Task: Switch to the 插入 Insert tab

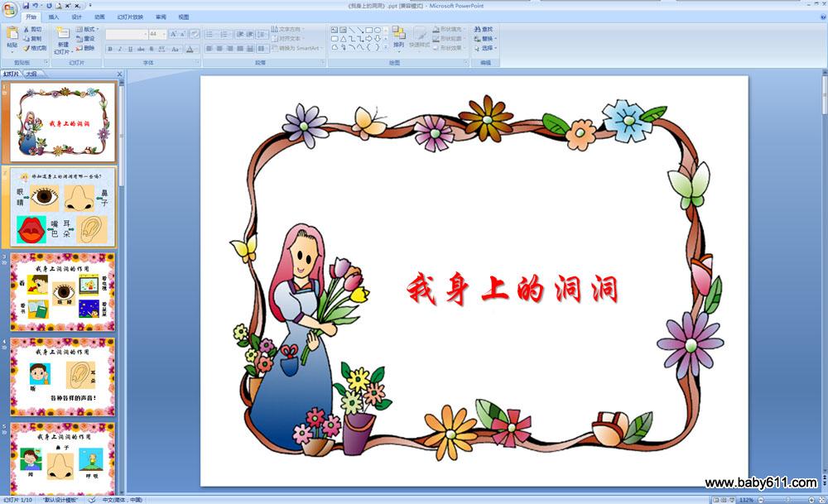Action: [x=54, y=17]
